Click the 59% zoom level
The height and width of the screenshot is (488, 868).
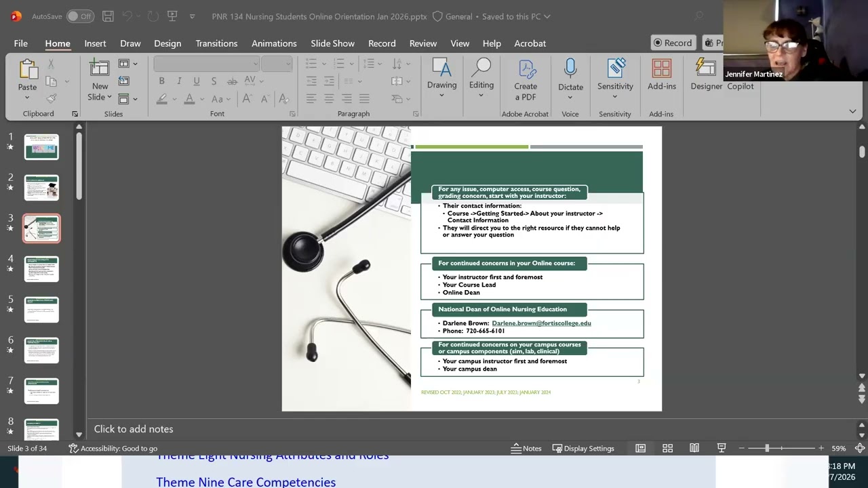839,448
